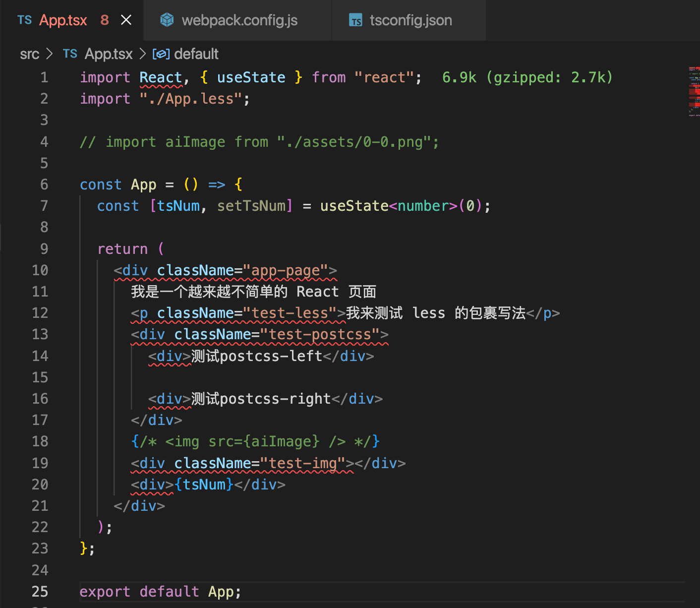Click the TS icon on tsconfig.json tab
The image size is (700, 608).
(x=356, y=20)
